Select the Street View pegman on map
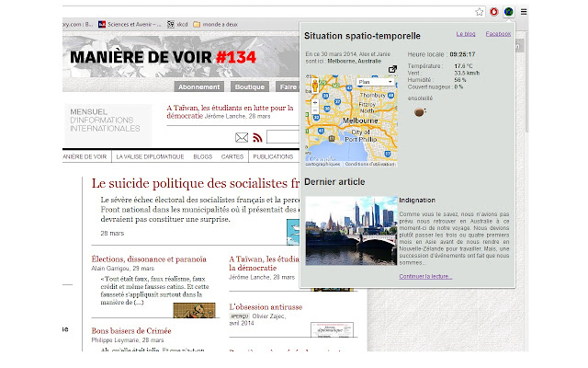This screenshot has width=588, height=368. coord(315,85)
